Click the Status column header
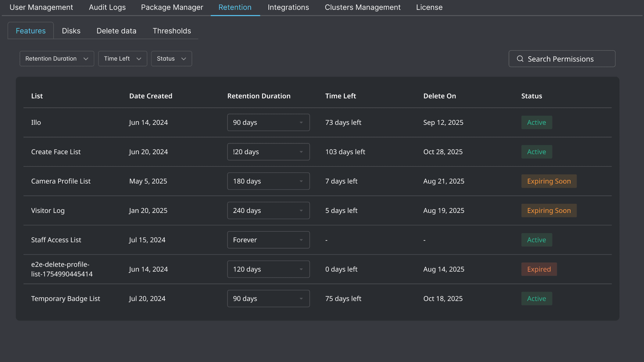Screen dimensions: 644x362 coord(532,96)
